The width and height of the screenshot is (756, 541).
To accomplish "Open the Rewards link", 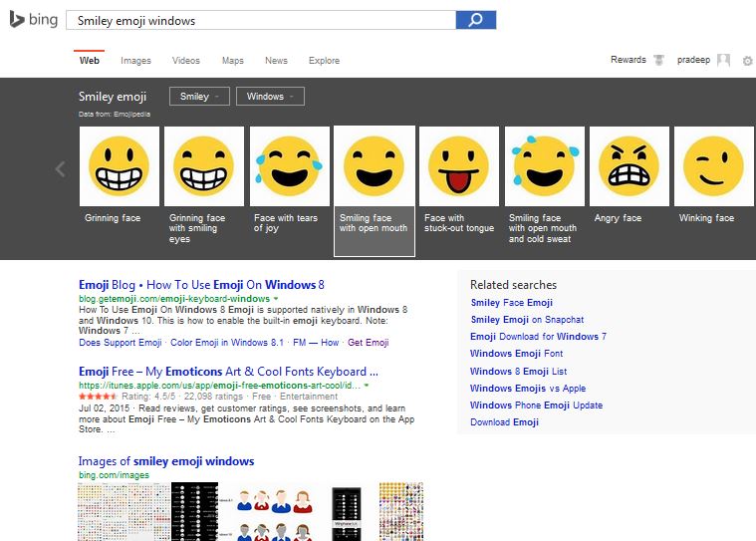I will [629, 60].
